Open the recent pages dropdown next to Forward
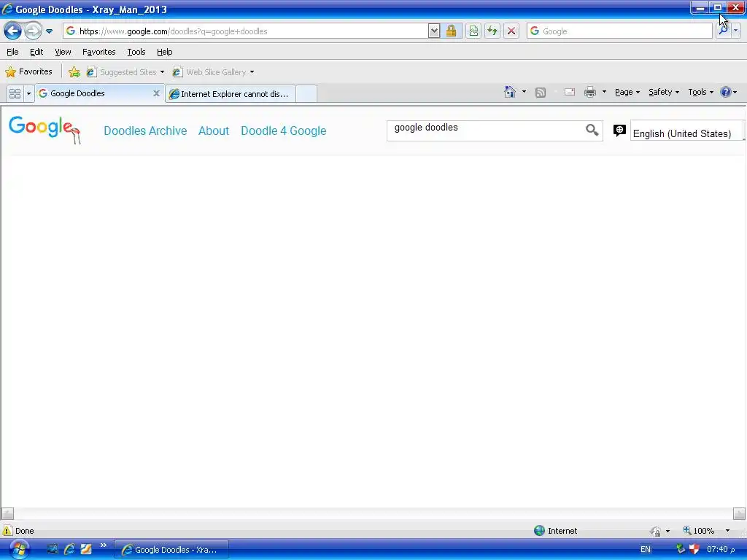Screen dimensions: 747x560 tap(49, 31)
